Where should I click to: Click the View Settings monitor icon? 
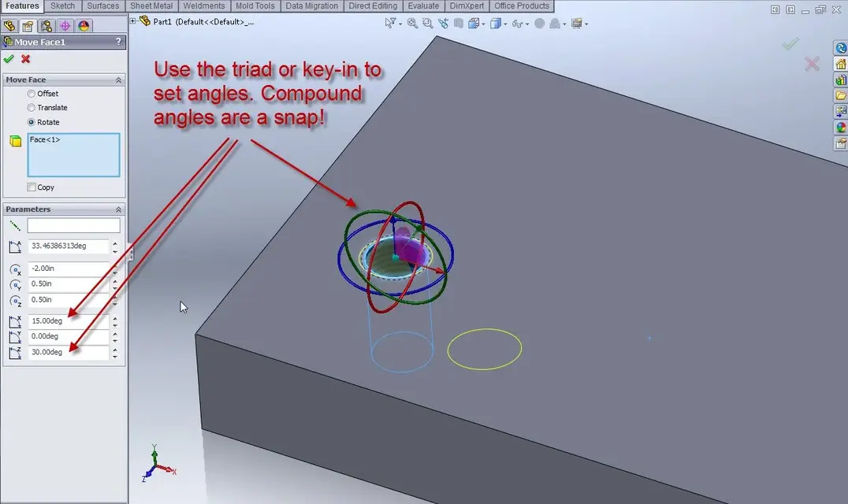577,23
